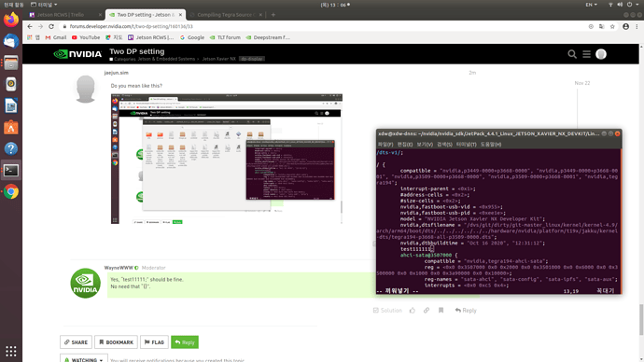The width and height of the screenshot is (644, 362).
Task: Click the Chrome icon in the dock
Action: coord(11,191)
